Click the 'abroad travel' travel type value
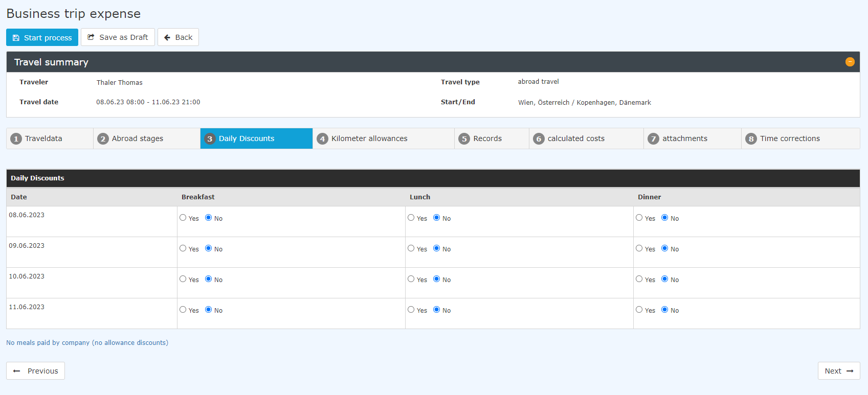The width and height of the screenshot is (868, 395). pos(538,82)
